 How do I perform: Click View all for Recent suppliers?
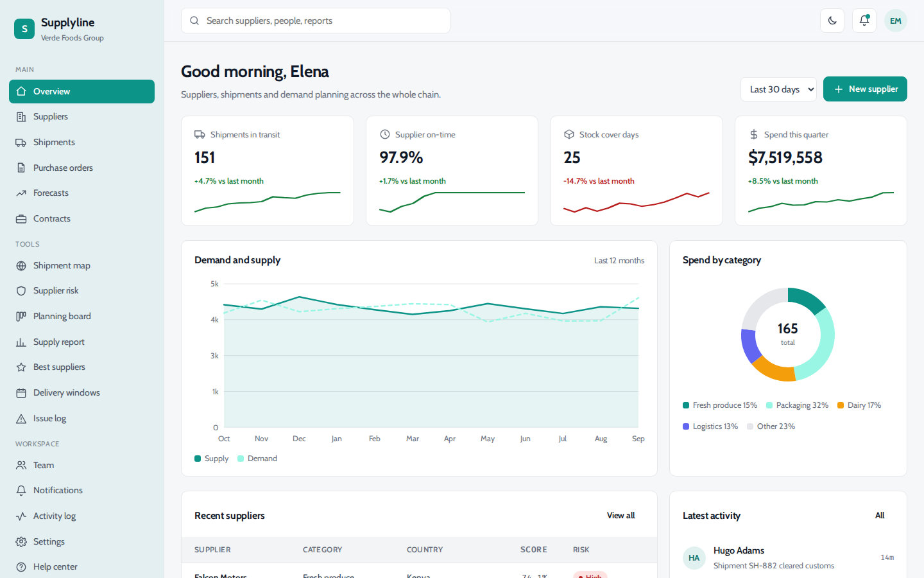click(x=621, y=516)
